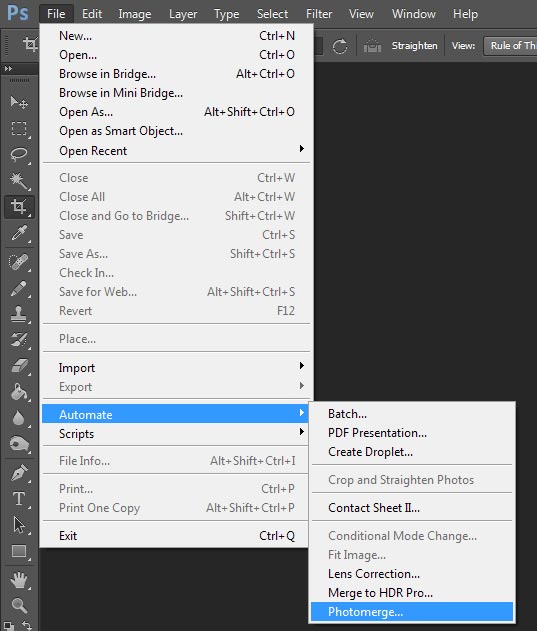Select the Magic Wand tool
This screenshot has height=631, width=537.
point(19,181)
